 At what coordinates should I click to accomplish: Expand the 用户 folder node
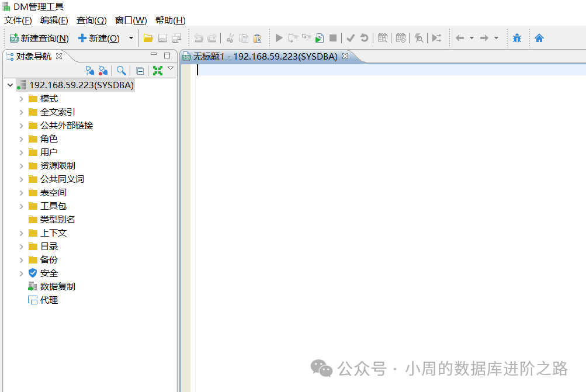[x=21, y=153]
